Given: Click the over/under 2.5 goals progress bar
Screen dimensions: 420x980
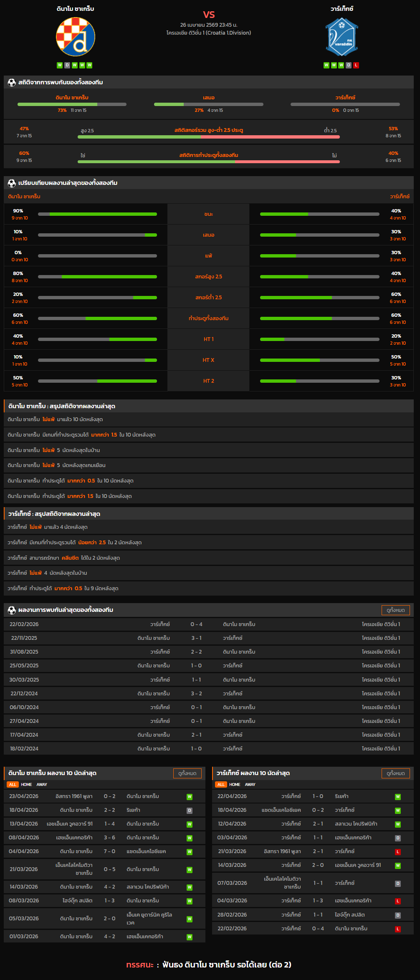Looking at the screenshot, I should 209,137.
